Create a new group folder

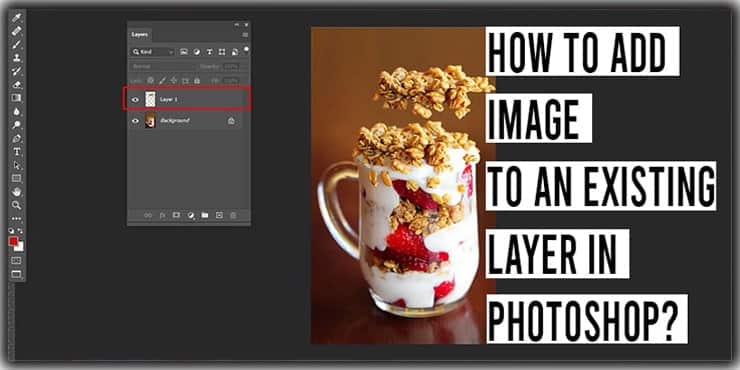pos(205,215)
